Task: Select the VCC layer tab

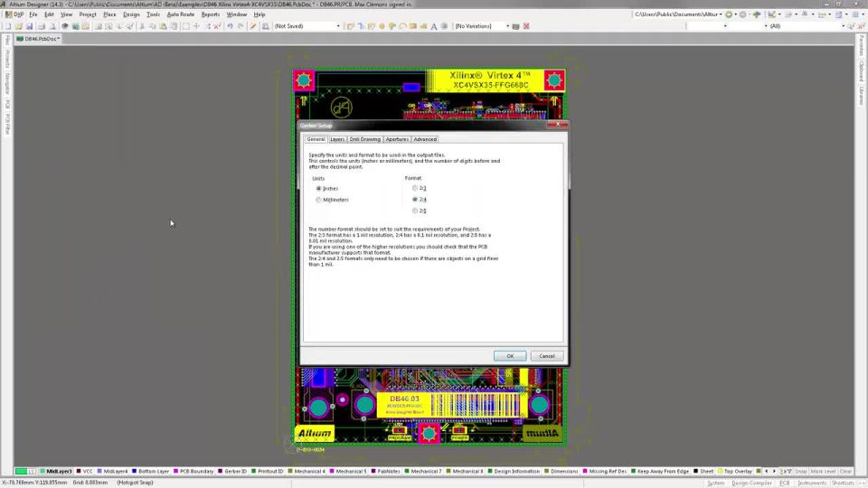Action: tap(84, 472)
